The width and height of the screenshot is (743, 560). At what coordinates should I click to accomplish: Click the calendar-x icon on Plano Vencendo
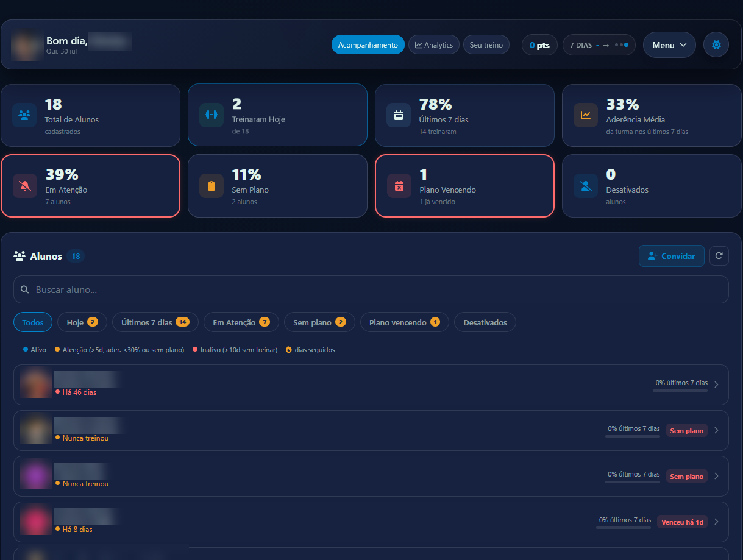(x=399, y=186)
